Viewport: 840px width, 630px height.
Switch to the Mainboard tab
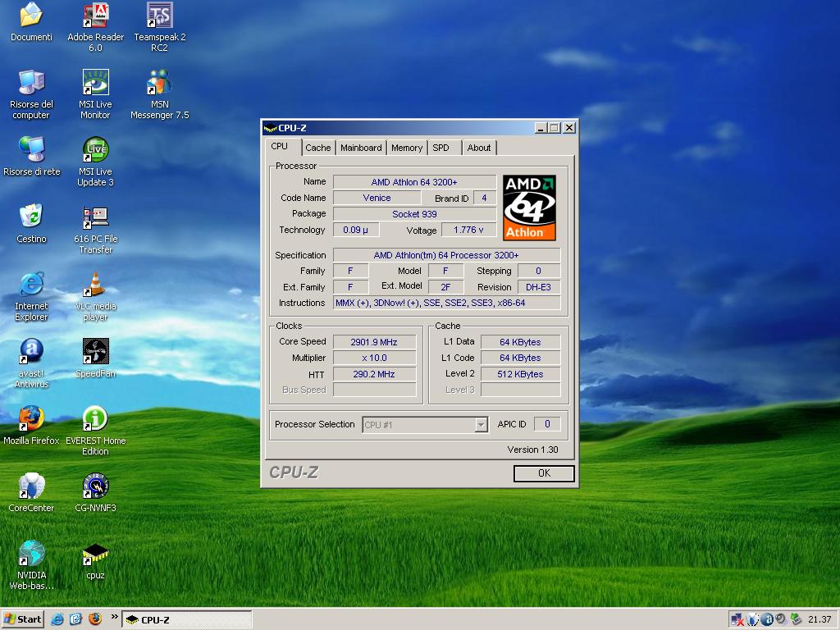tap(361, 148)
